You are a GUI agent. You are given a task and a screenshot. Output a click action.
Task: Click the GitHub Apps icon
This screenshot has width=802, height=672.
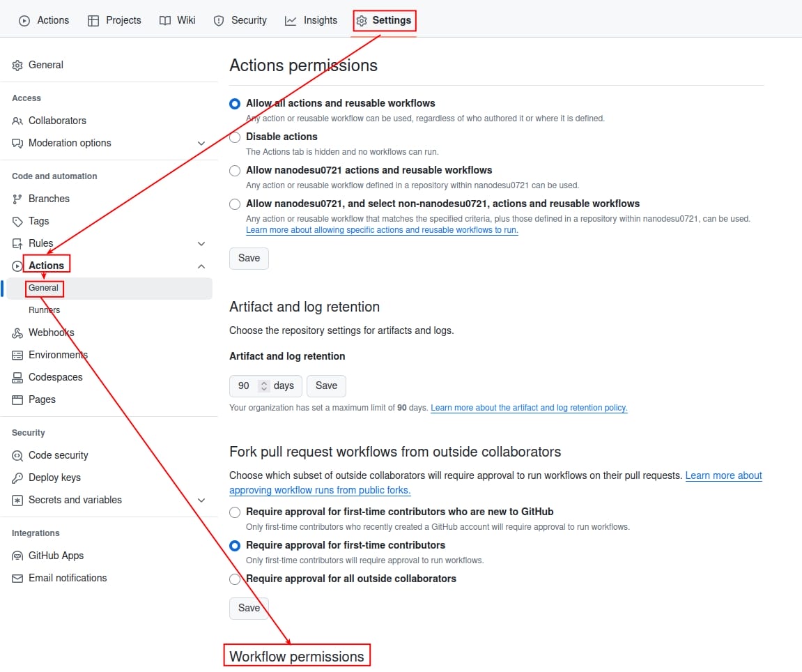point(17,556)
